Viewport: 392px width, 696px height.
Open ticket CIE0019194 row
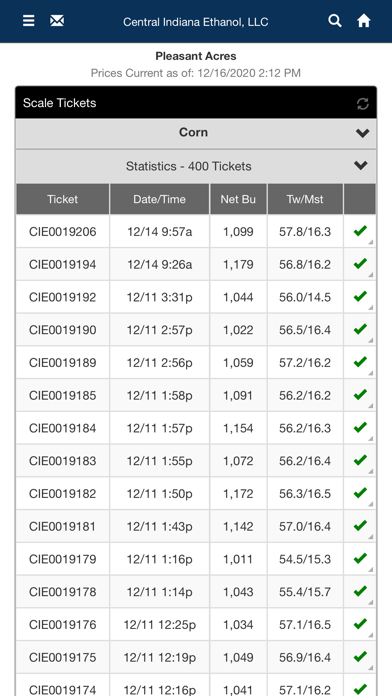[x=196, y=265]
